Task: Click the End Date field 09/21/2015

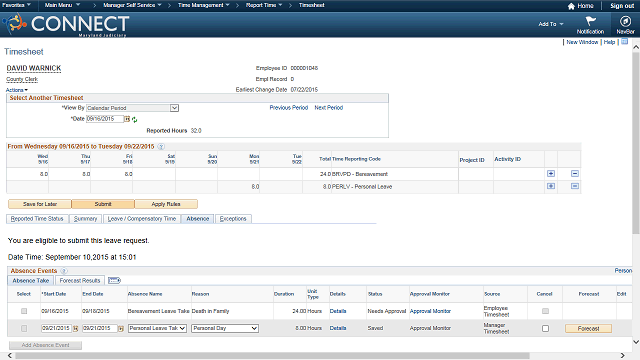Action: click(x=100, y=328)
